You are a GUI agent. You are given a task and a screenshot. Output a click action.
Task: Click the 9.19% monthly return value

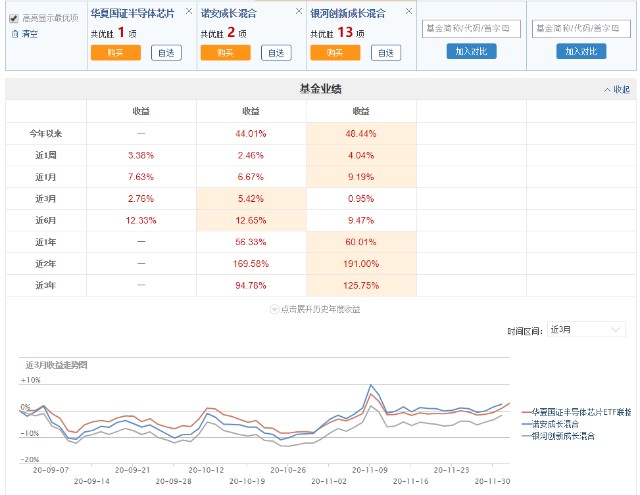361,177
